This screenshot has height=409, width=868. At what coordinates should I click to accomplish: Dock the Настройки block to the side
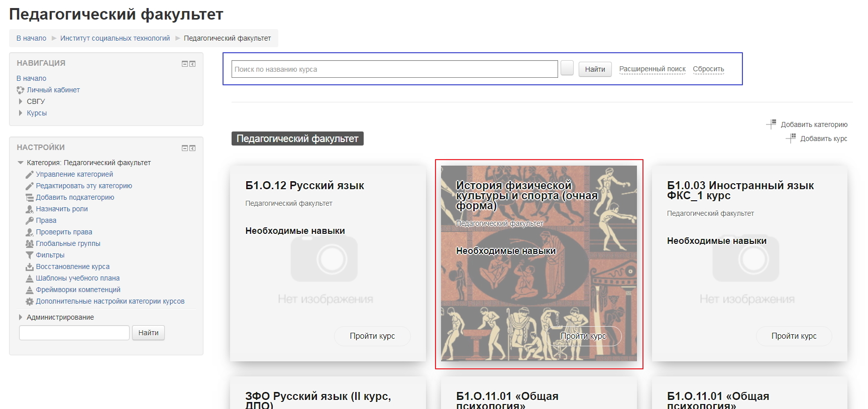click(192, 148)
